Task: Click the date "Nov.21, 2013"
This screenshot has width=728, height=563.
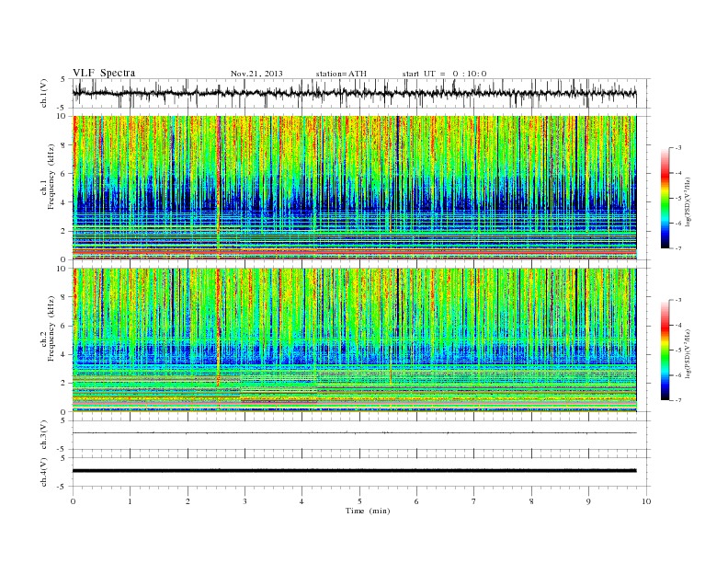Action: click(x=256, y=74)
